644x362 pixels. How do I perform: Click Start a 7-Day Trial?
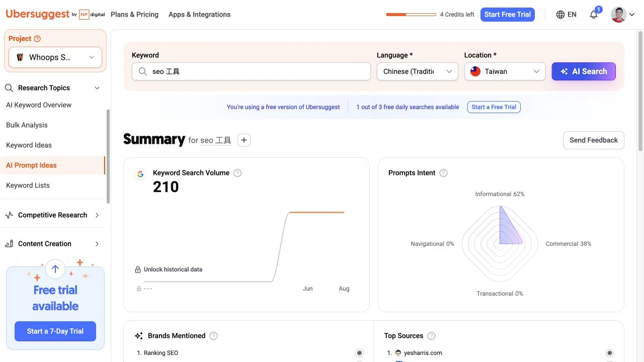point(55,331)
